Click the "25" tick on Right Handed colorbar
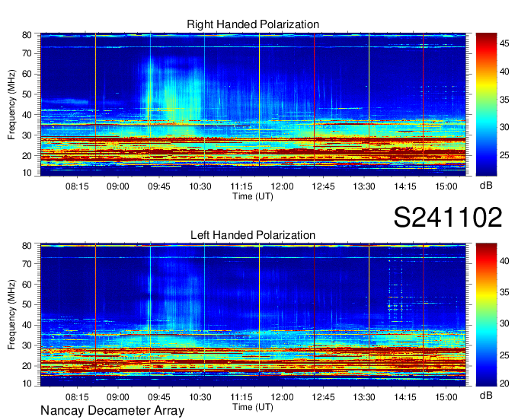This screenshot has height=420, width=518. click(504, 155)
